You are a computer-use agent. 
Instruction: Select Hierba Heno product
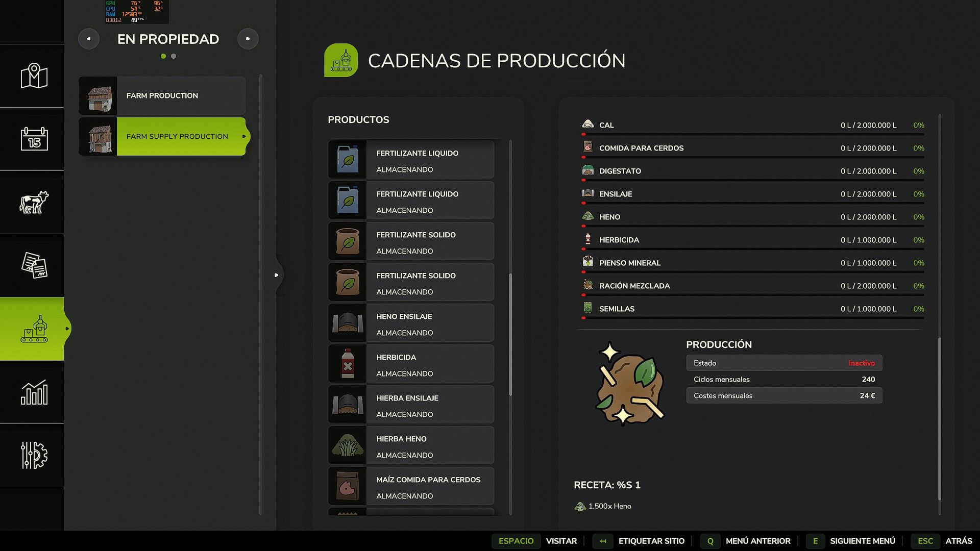(x=411, y=445)
